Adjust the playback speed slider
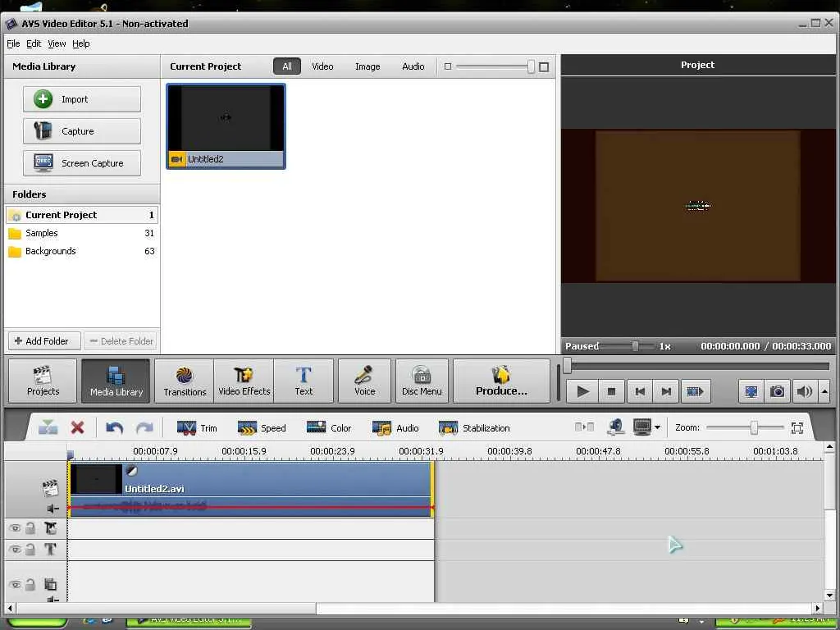Screen dimensions: 840x630 (635, 346)
